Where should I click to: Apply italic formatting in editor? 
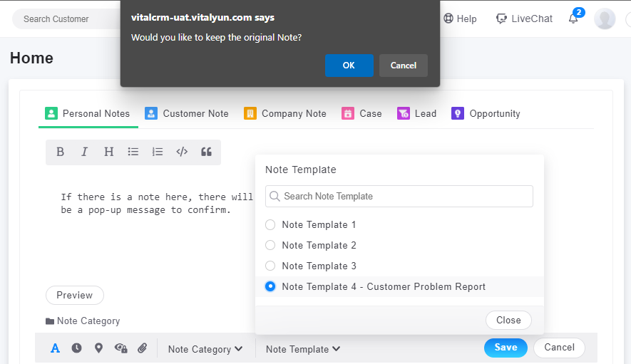click(x=84, y=152)
